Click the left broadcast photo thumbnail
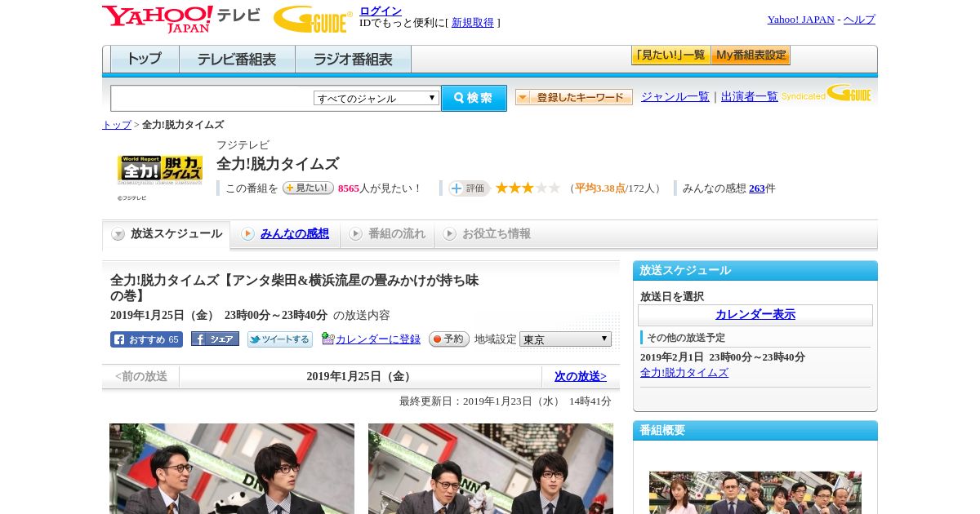The width and height of the screenshot is (980, 514). (x=232, y=468)
